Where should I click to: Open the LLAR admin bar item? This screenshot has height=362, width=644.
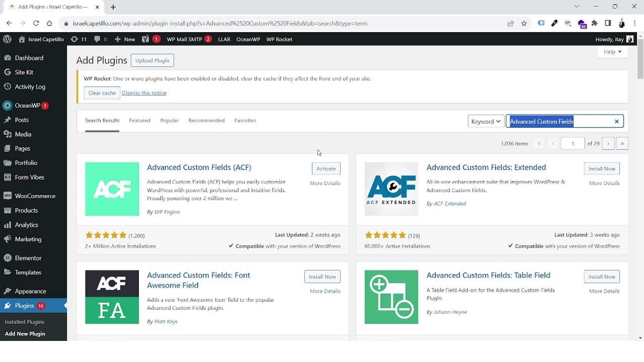tap(224, 39)
